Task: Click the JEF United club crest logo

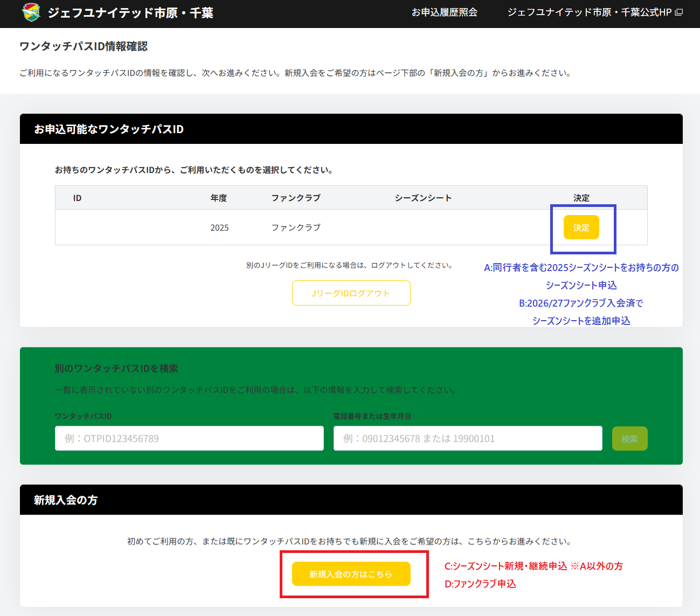Action: coord(31,12)
